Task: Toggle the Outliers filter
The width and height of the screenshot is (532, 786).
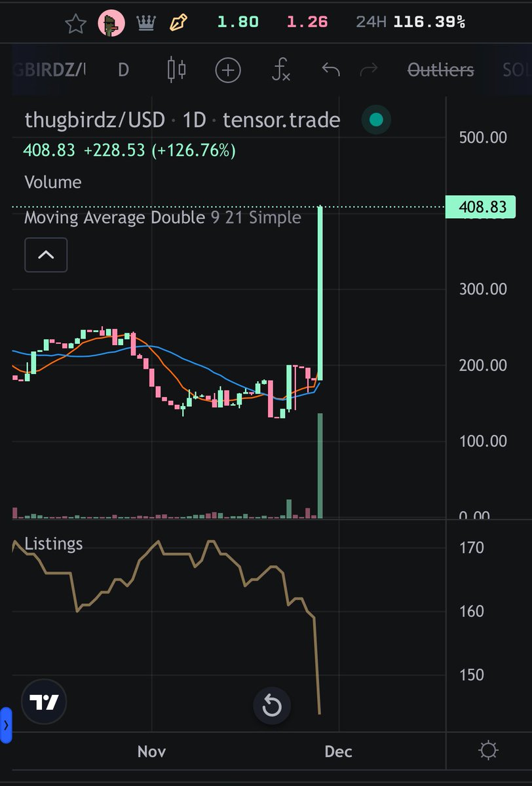Action: [441, 69]
